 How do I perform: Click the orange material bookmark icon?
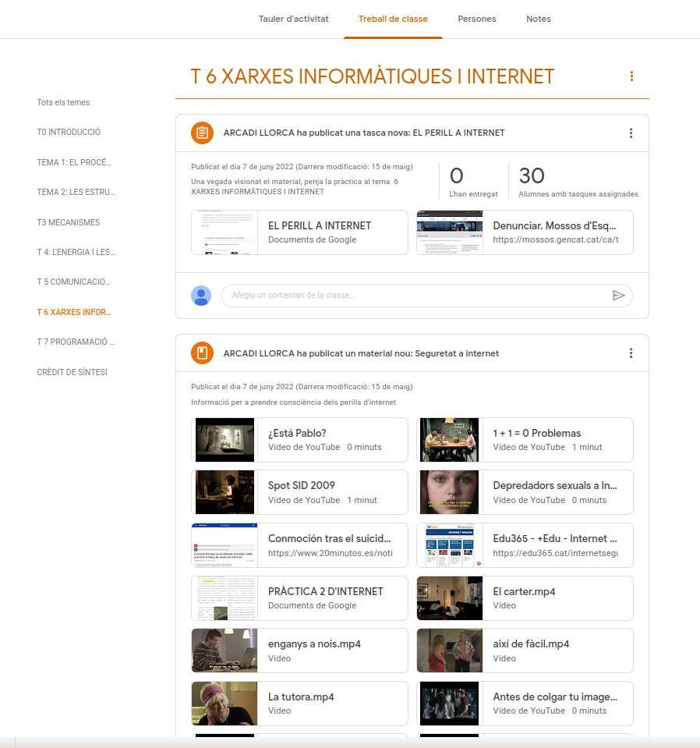[202, 353]
